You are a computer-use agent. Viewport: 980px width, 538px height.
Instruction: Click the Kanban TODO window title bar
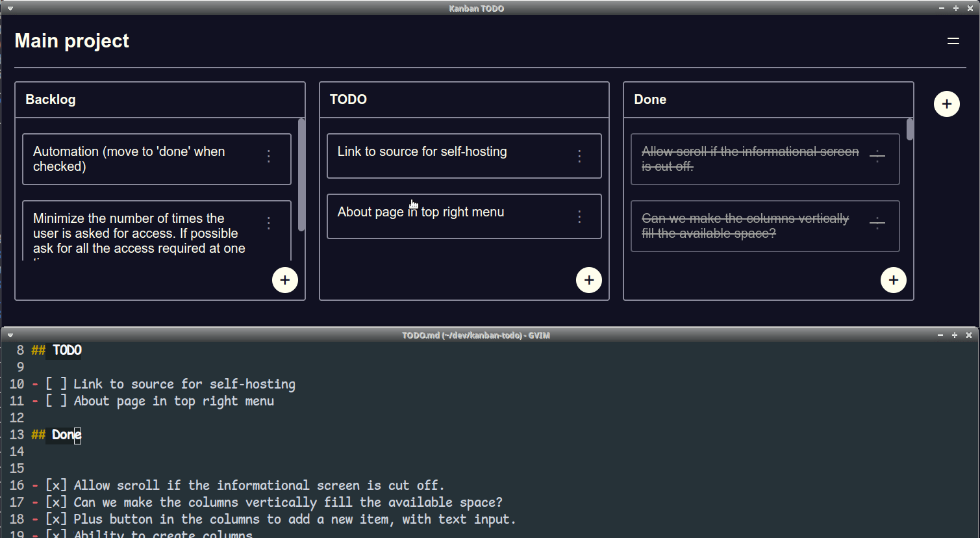click(477, 8)
